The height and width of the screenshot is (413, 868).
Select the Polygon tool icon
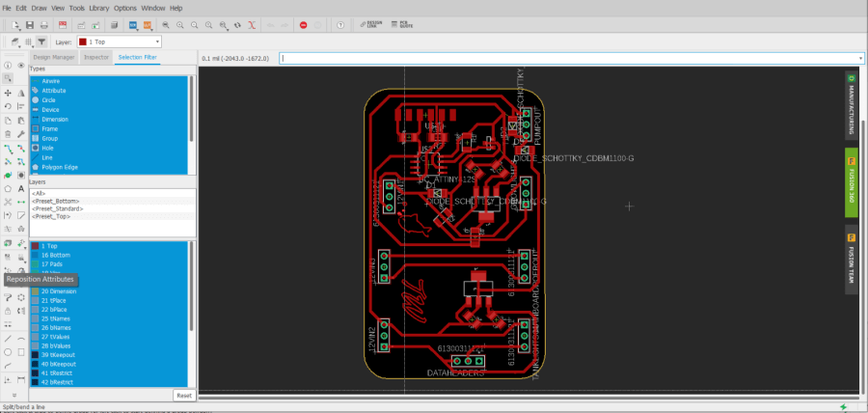[8, 189]
